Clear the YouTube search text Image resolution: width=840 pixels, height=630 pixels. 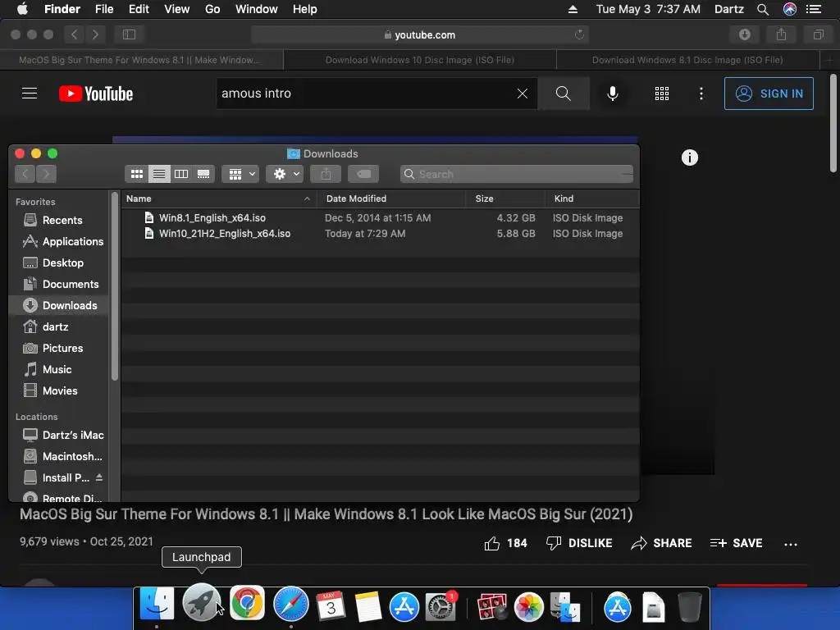pyautogui.click(x=523, y=94)
